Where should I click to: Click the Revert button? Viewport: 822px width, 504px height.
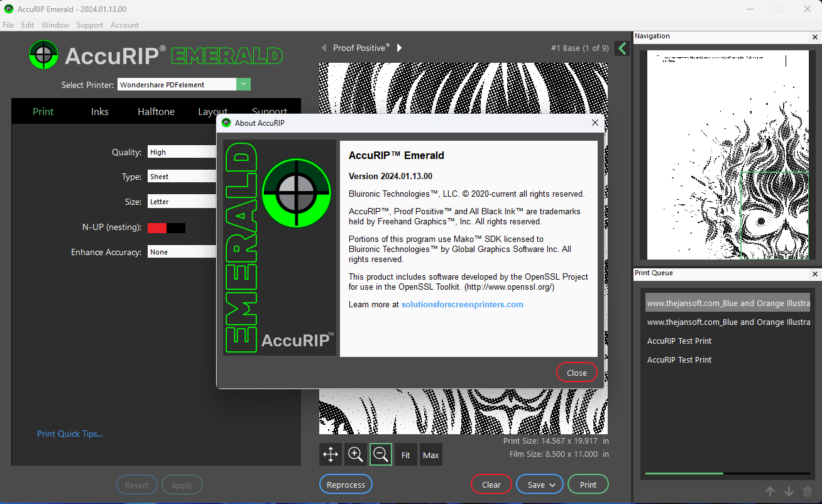[x=137, y=485]
